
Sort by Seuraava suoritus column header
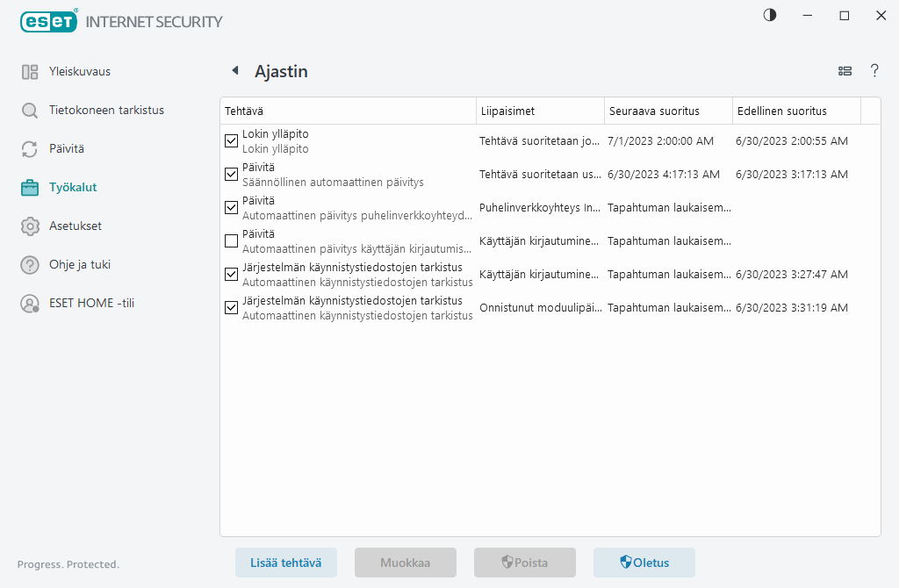(x=667, y=111)
